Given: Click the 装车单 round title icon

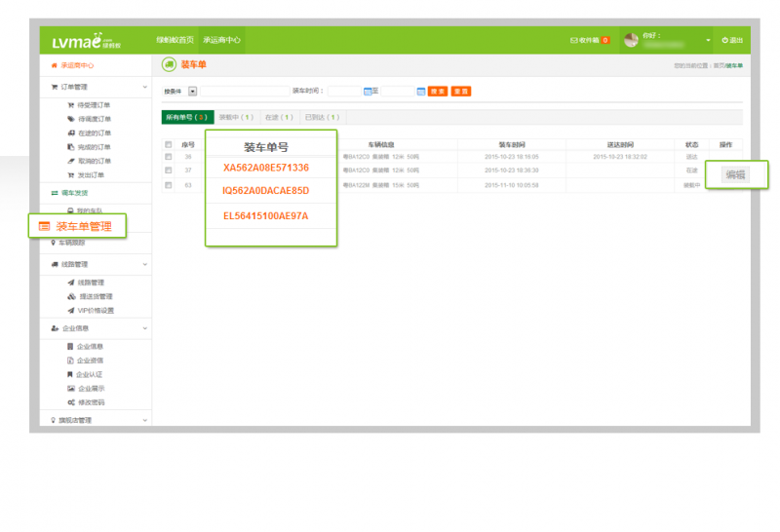Looking at the screenshot, I should pos(169,64).
